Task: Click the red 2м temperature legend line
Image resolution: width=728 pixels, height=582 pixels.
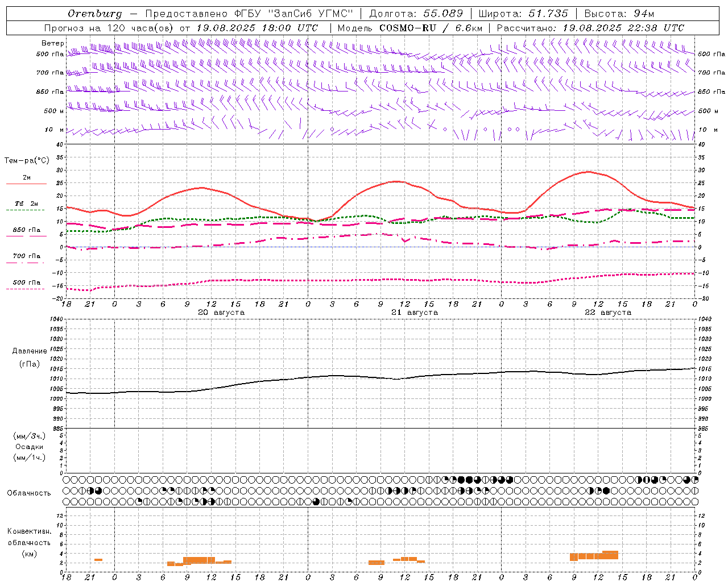Action: pyautogui.click(x=26, y=184)
